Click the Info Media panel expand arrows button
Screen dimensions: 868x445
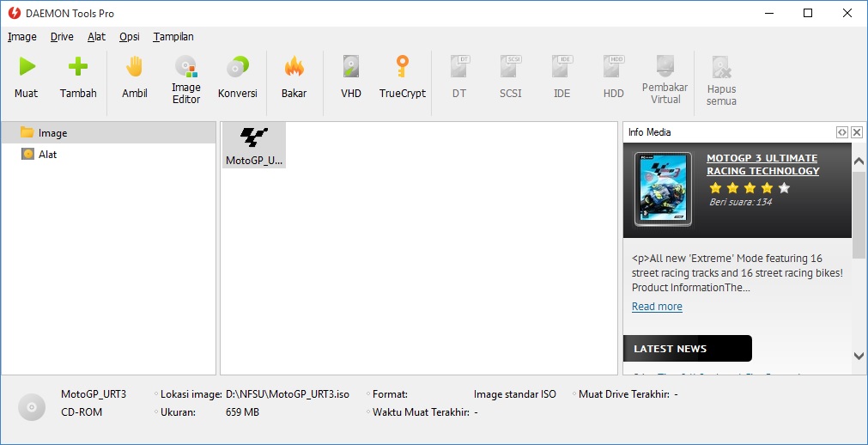tap(842, 132)
